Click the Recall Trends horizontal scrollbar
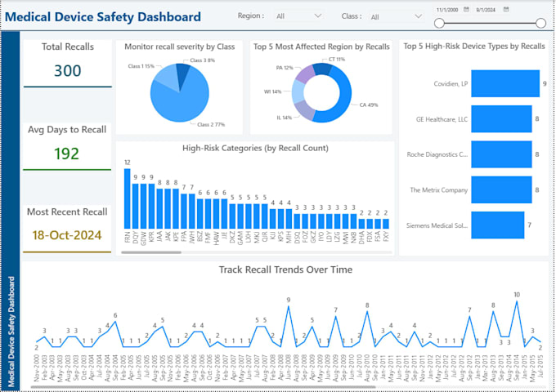This screenshot has width=556, height=392. point(203,387)
